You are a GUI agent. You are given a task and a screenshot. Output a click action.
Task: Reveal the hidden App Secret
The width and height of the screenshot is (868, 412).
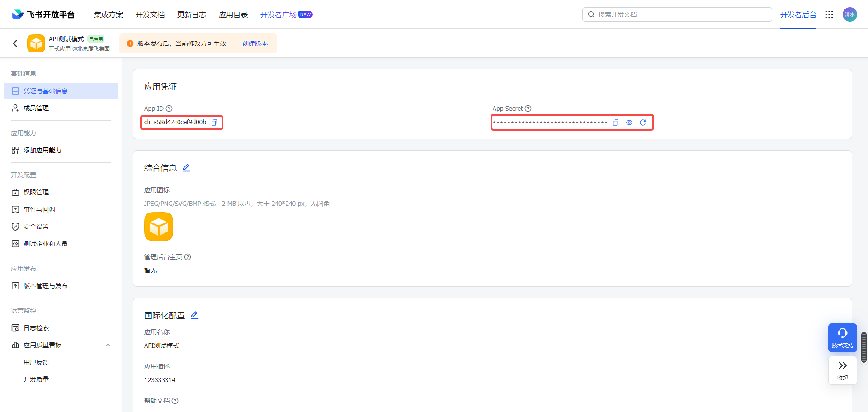629,123
